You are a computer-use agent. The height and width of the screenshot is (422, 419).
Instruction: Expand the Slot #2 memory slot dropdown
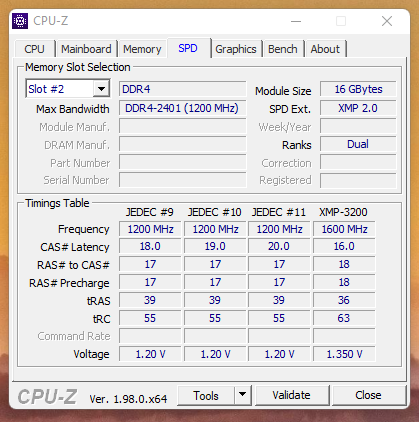[101, 89]
